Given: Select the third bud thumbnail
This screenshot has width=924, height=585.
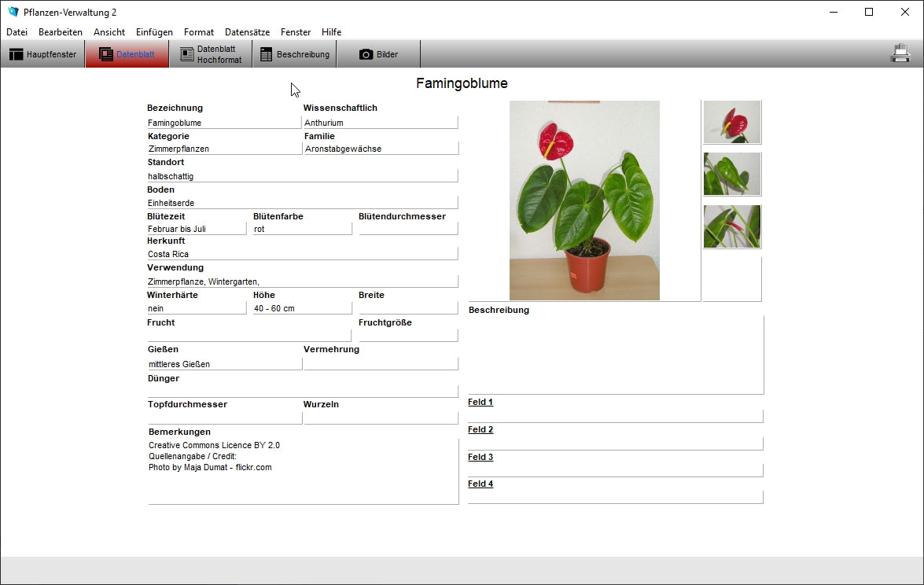Looking at the screenshot, I should coord(731,226).
